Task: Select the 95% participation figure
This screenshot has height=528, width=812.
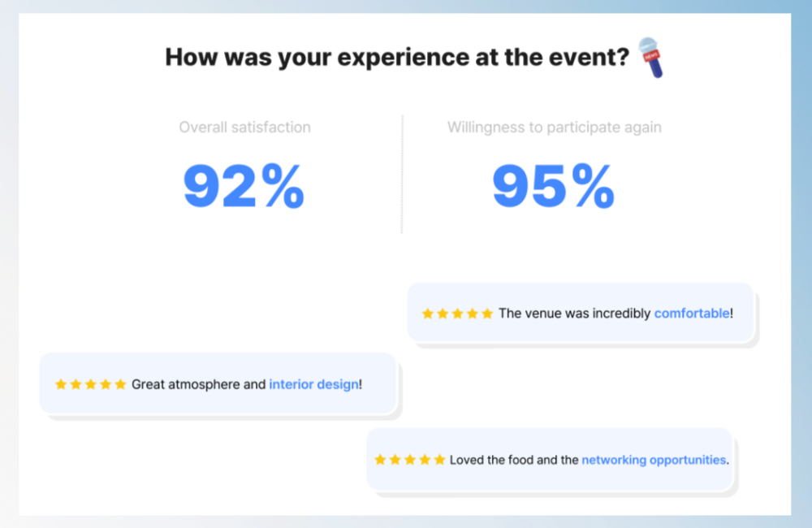Action: pyautogui.click(x=553, y=187)
